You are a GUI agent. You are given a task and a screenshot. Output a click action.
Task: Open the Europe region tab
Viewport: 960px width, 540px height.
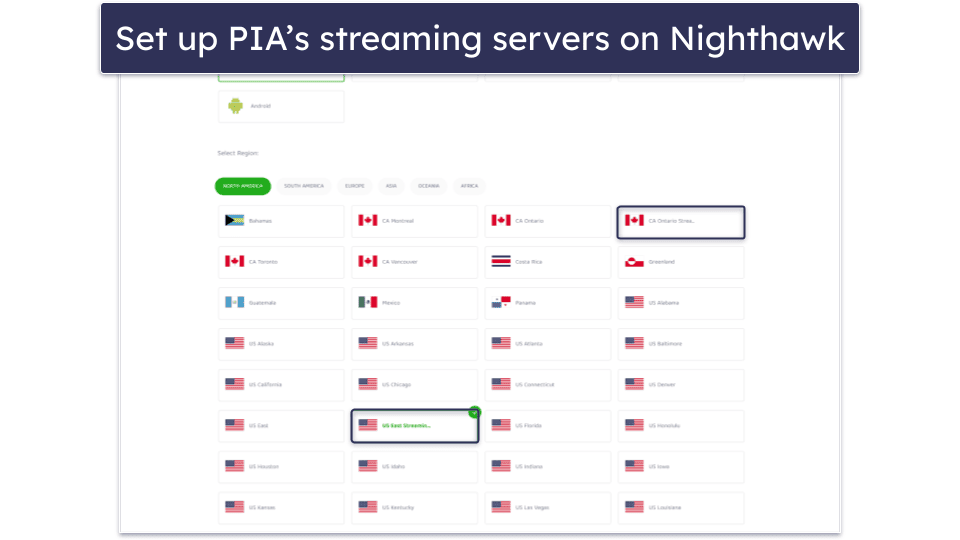(355, 186)
